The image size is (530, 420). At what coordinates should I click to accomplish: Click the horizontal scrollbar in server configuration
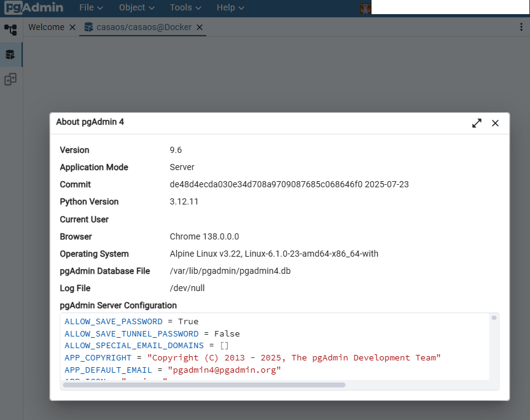pyautogui.click(x=204, y=385)
